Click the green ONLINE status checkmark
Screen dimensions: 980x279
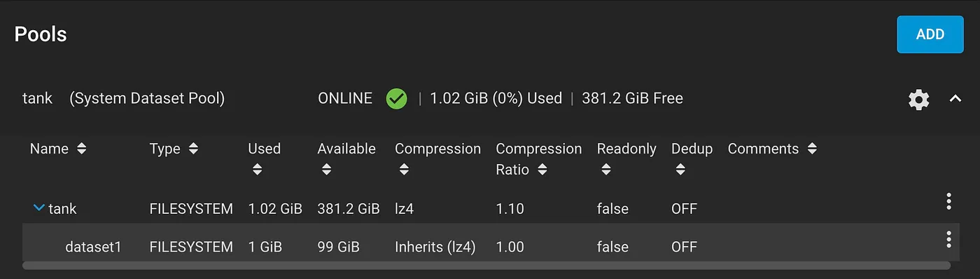click(x=396, y=99)
